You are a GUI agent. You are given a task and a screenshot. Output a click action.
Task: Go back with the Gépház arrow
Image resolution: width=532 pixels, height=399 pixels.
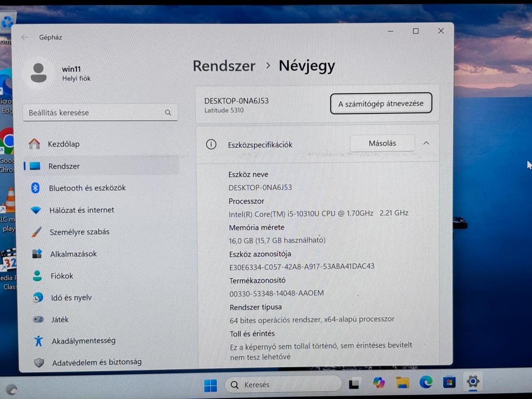coord(25,37)
